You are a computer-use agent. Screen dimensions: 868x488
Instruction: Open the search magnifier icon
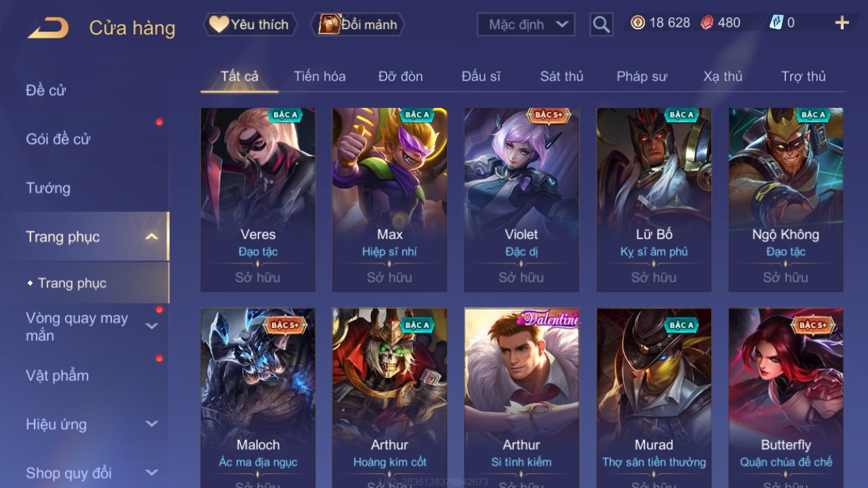tap(601, 25)
